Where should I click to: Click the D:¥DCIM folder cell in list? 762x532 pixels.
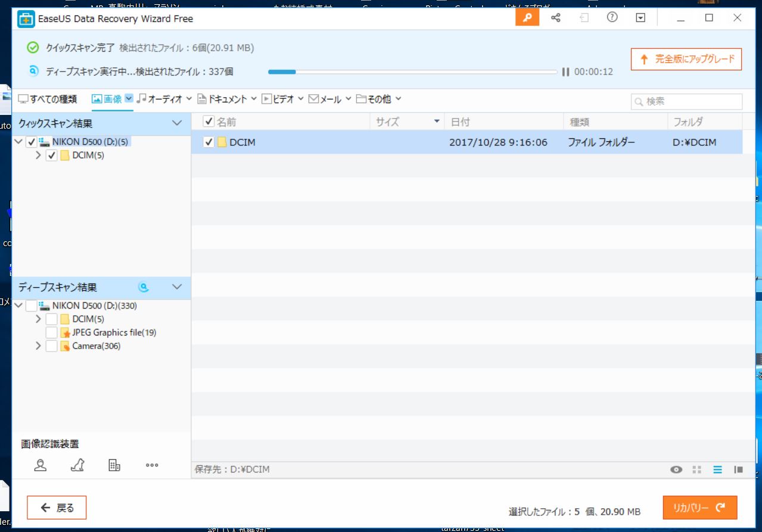point(695,142)
